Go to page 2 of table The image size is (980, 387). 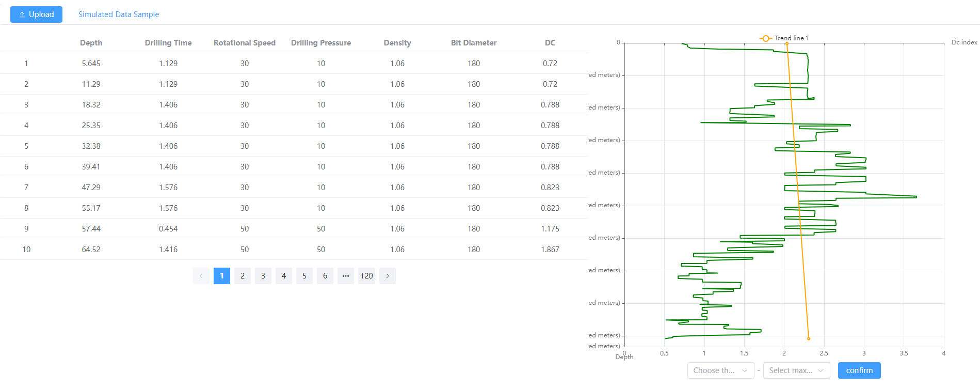tap(243, 276)
